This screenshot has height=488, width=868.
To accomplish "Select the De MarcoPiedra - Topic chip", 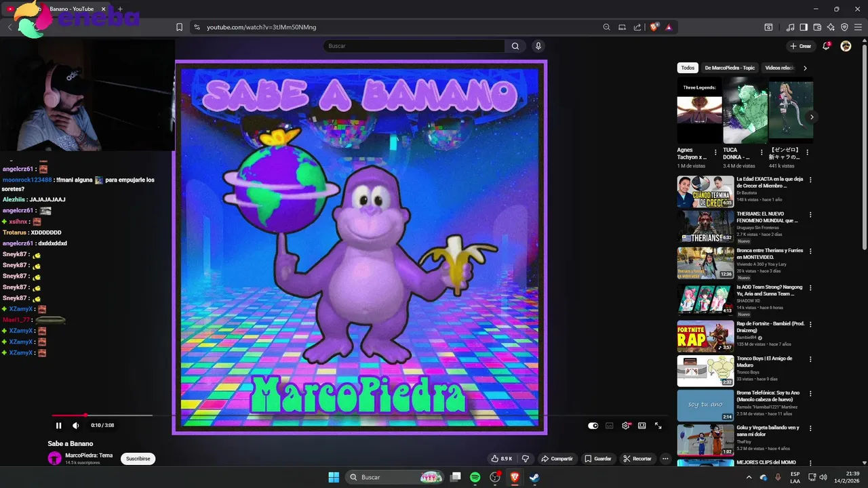I will [730, 68].
